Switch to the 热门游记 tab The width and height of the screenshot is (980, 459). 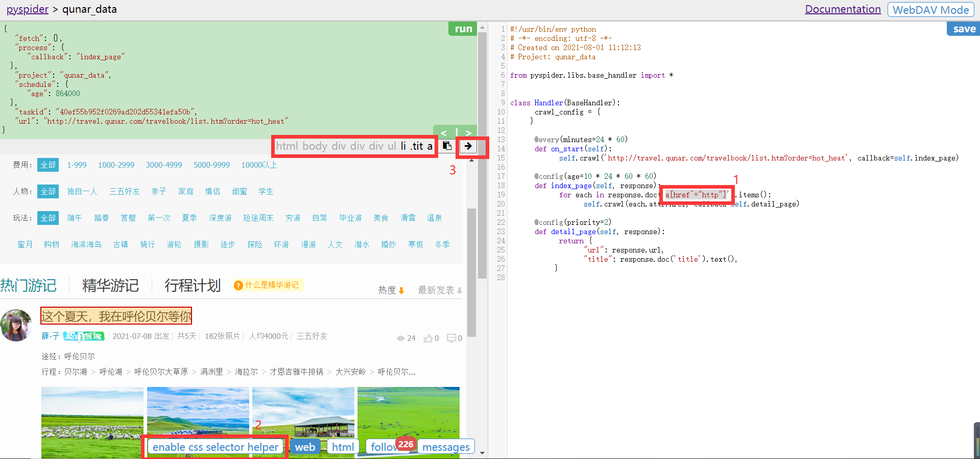coord(28,285)
